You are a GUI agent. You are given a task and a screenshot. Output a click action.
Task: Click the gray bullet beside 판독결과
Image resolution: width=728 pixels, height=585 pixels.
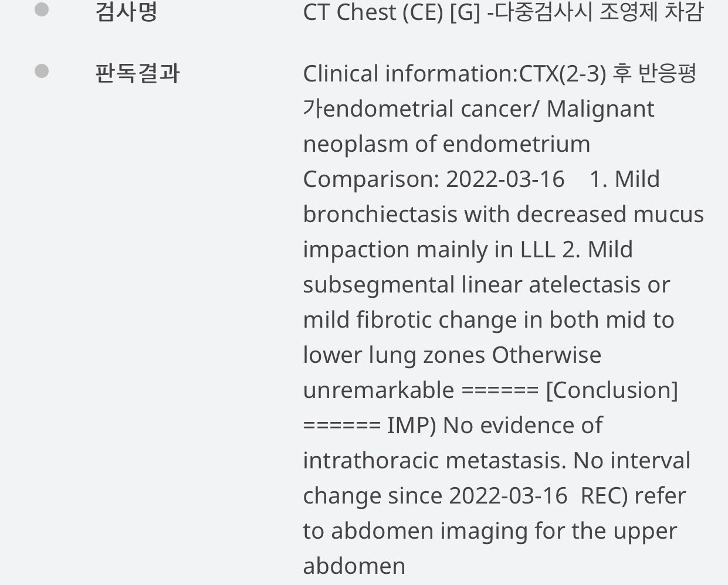tap(41, 71)
